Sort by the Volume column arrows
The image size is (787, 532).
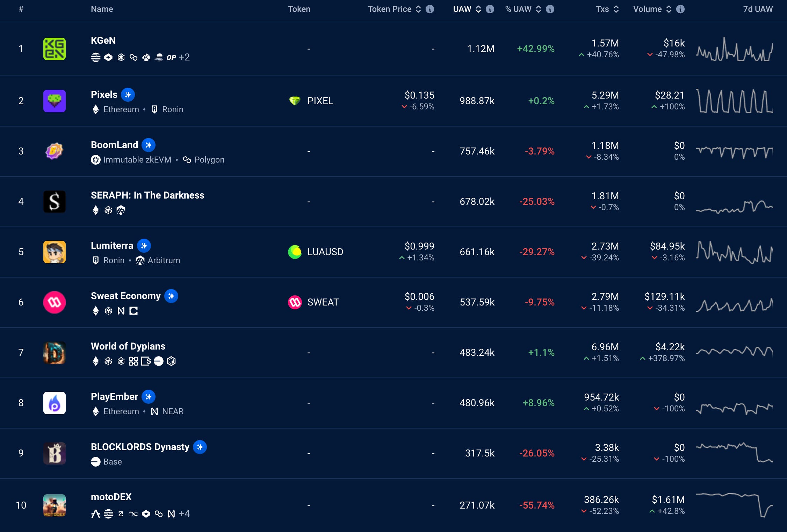click(x=669, y=9)
